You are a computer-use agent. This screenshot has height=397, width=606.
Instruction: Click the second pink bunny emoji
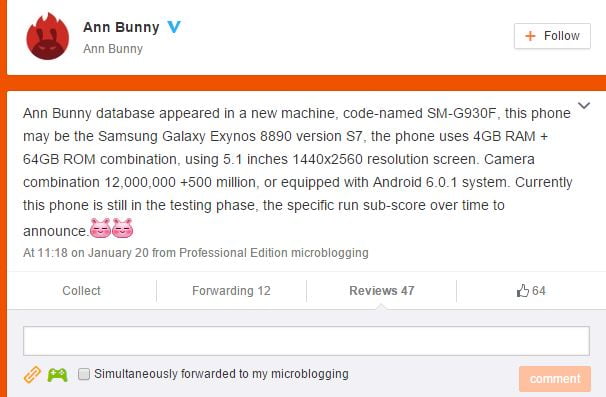[123, 228]
